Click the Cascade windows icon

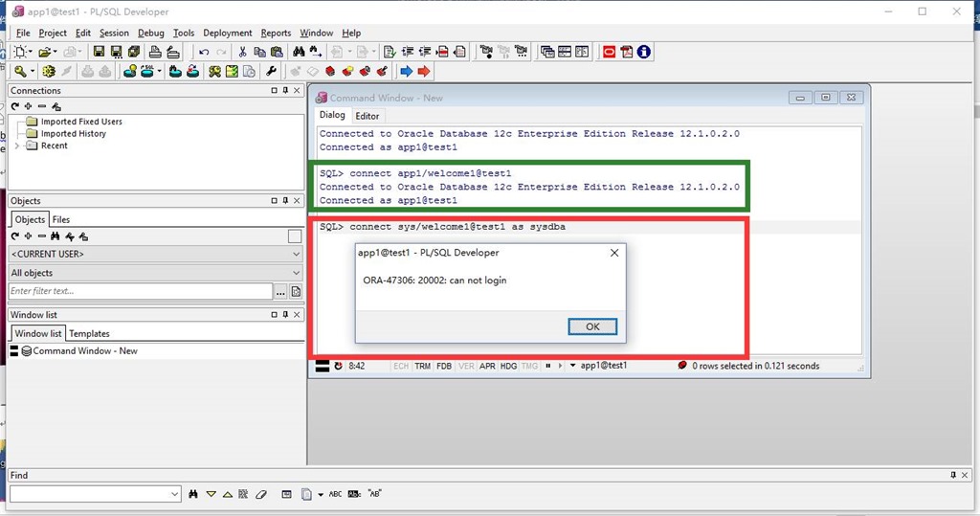547,52
